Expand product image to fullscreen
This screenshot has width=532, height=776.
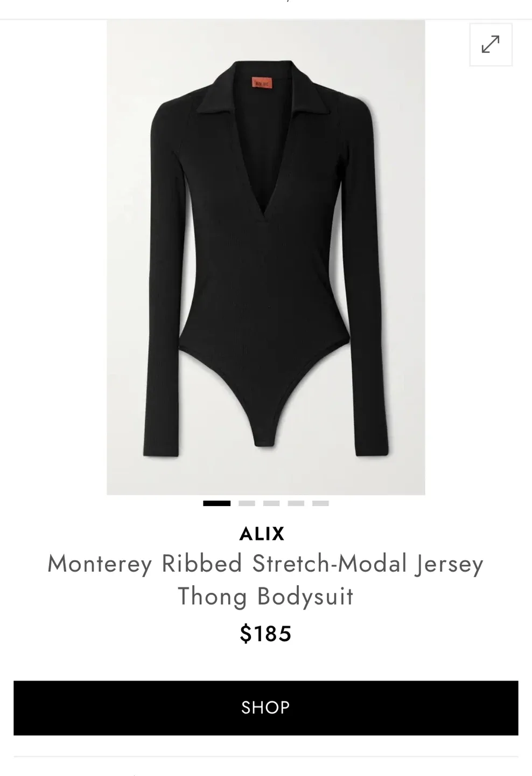point(491,45)
